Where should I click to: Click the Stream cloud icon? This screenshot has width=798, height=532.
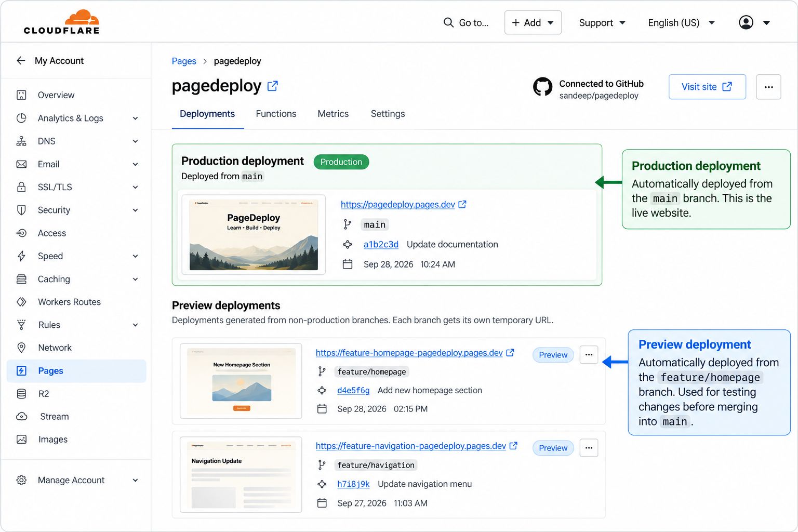pos(21,417)
